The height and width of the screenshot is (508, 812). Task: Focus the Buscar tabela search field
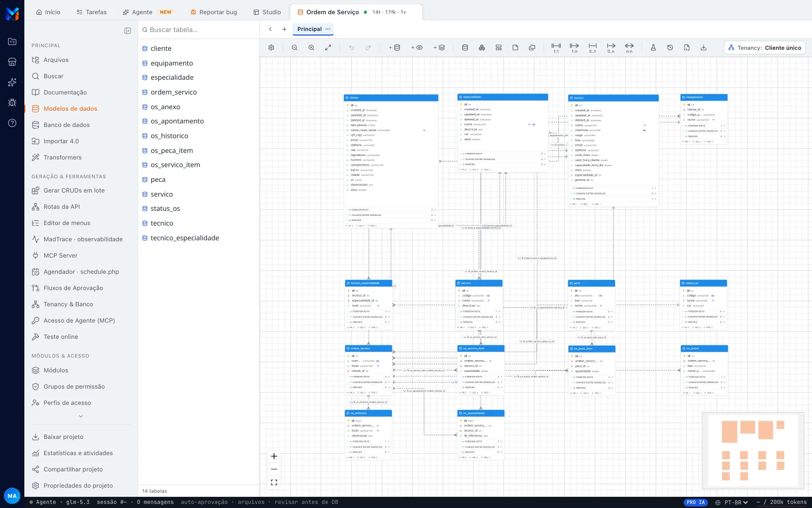tap(199, 30)
